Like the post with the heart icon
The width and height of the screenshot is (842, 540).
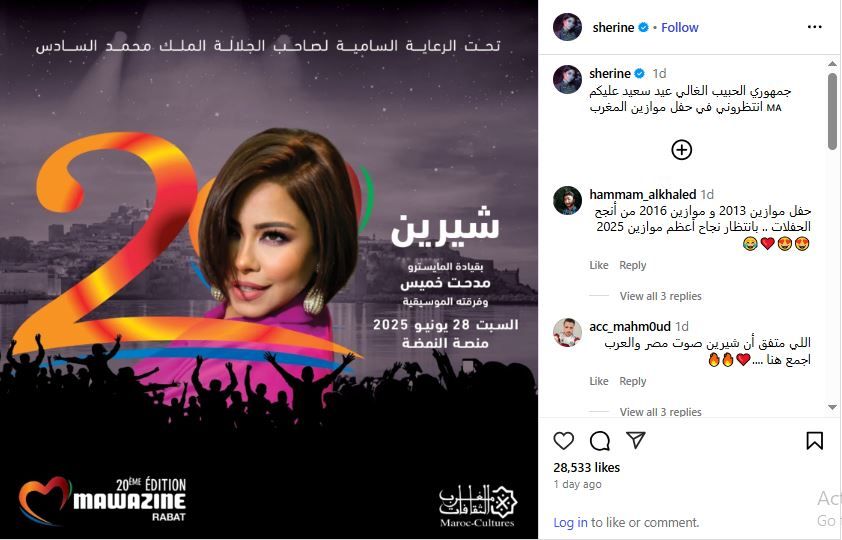click(x=563, y=441)
